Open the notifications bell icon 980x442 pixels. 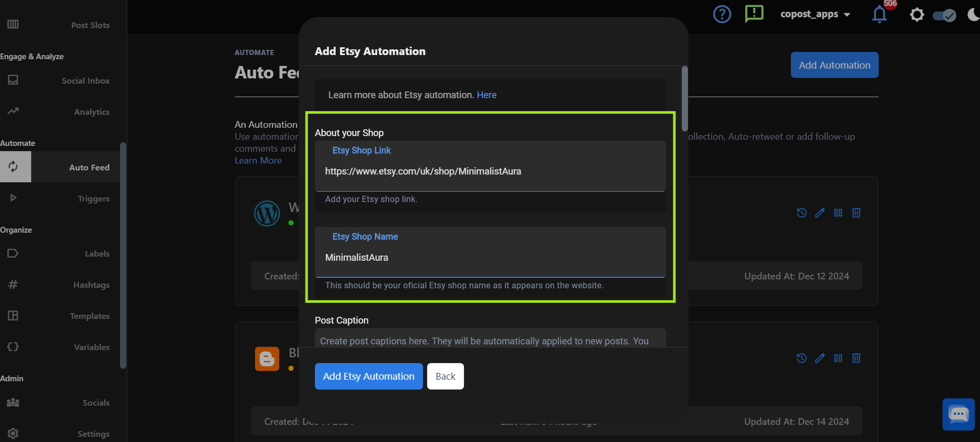[x=879, y=14]
